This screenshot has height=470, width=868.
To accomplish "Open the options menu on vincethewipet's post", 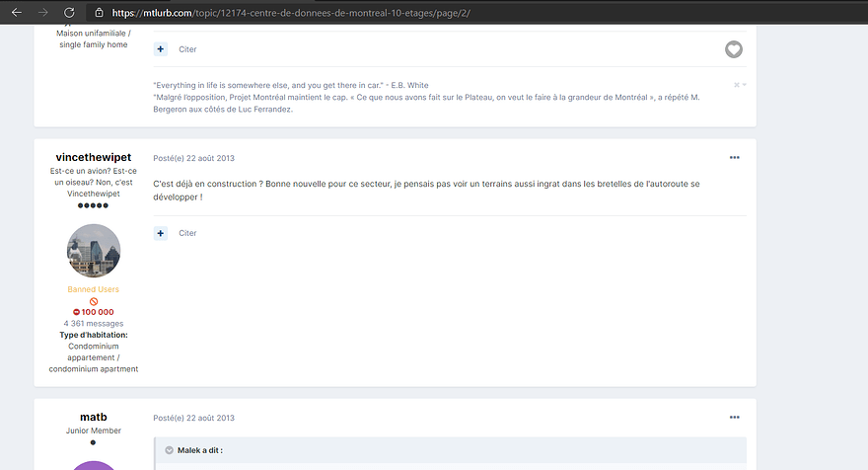I will 735,157.
